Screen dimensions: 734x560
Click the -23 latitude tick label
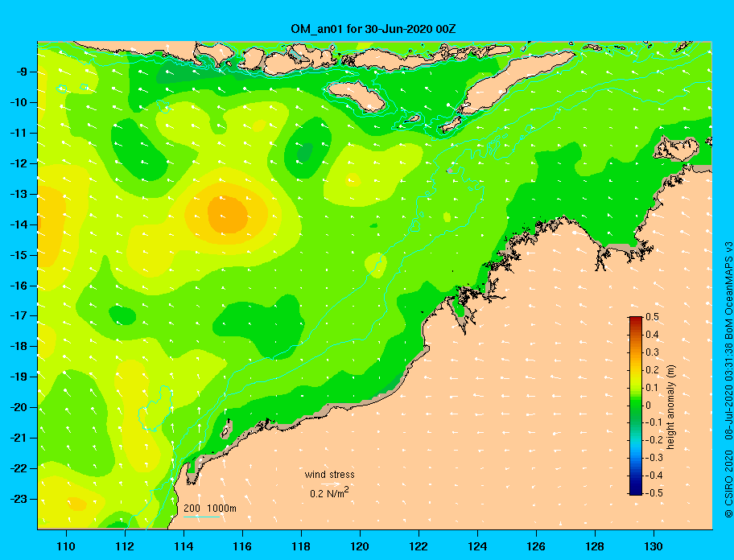click(19, 499)
